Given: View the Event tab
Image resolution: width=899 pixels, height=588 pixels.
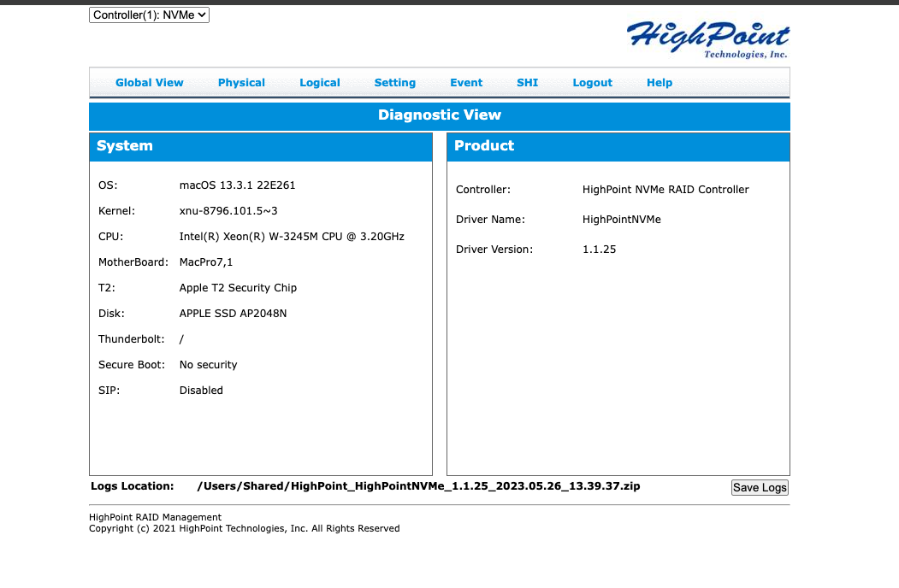Looking at the screenshot, I should pyautogui.click(x=466, y=83).
